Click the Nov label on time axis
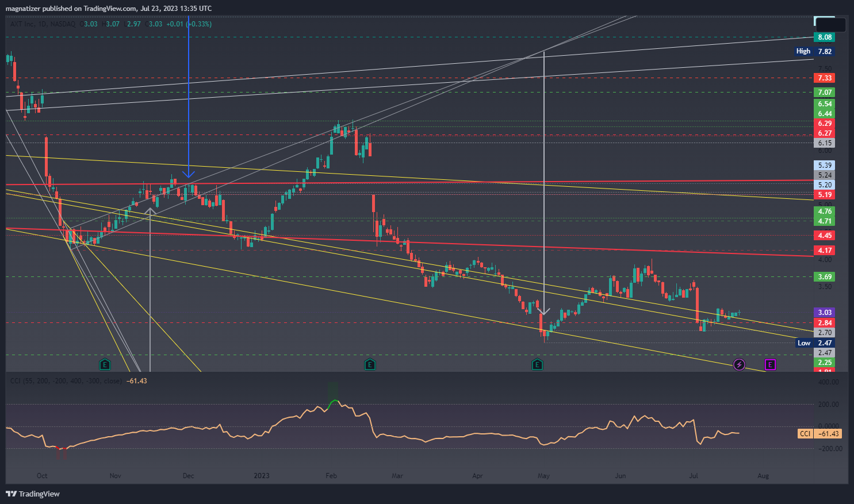 point(116,476)
